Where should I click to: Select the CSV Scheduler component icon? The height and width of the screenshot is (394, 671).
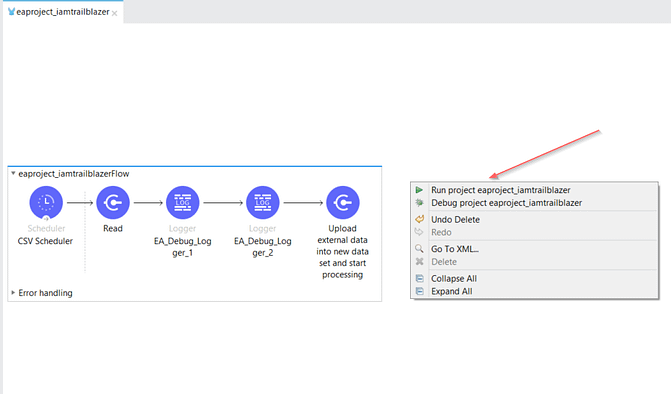46,202
